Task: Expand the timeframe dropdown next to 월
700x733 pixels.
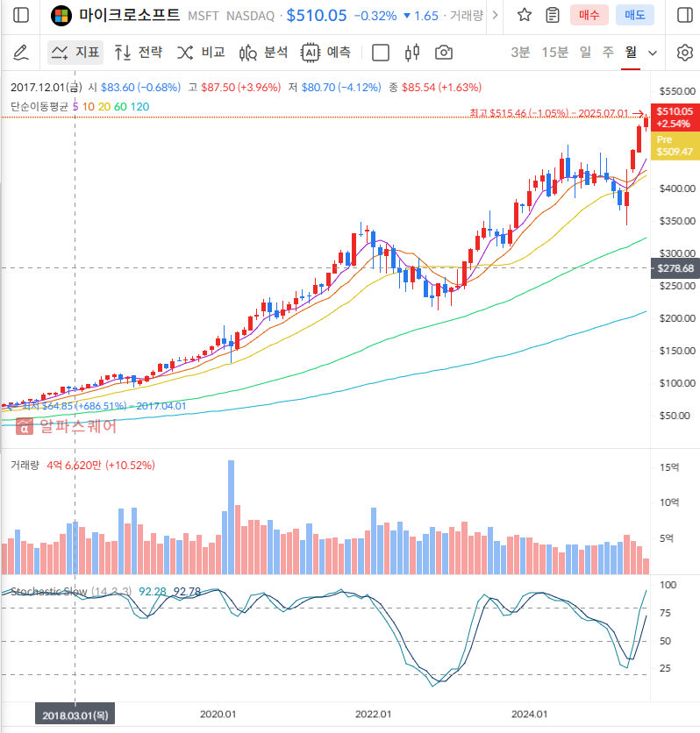Action: pyautogui.click(x=653, y=53)
